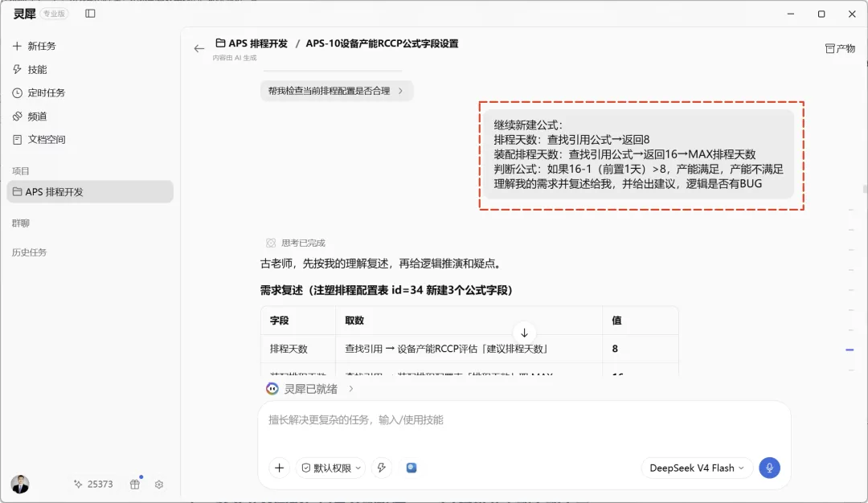Click the 专业版 edition badge

pos(55,14)
